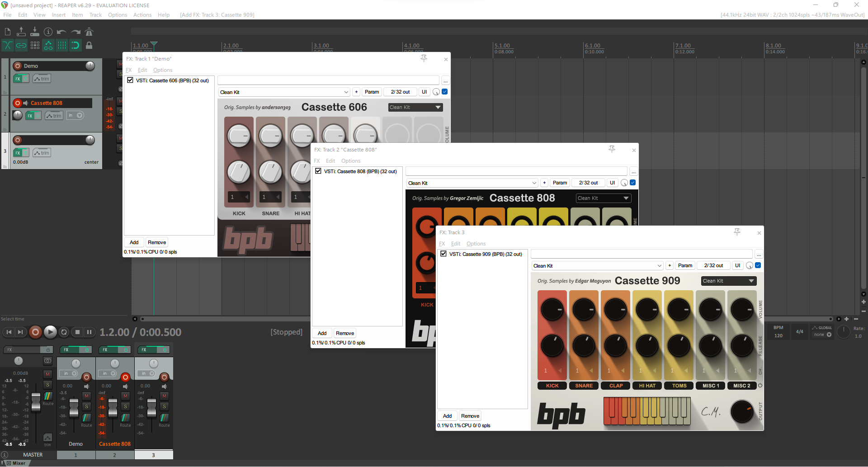Screen dimensions: 868x467
Task: Solo the Demo channel in mixer
Action: tap(86, 406)
